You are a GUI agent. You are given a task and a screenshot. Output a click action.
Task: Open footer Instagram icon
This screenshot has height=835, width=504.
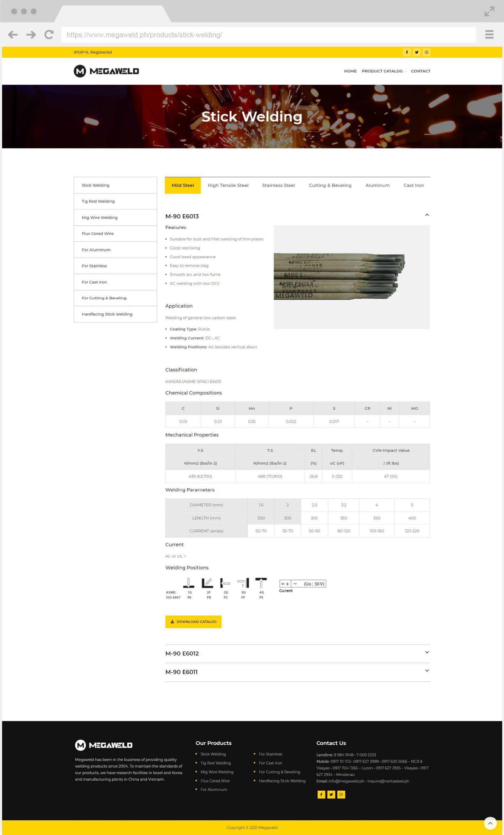point(341,794)
